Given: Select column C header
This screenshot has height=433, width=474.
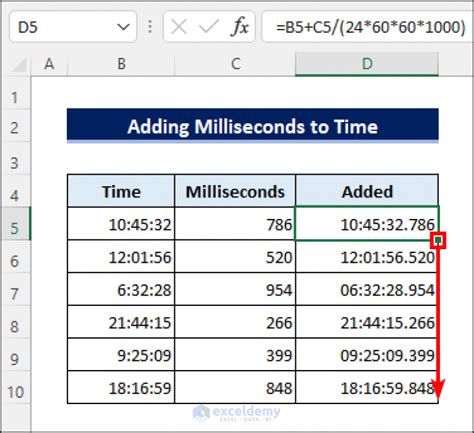Looking at the screenshot, I should pos(235,64).
